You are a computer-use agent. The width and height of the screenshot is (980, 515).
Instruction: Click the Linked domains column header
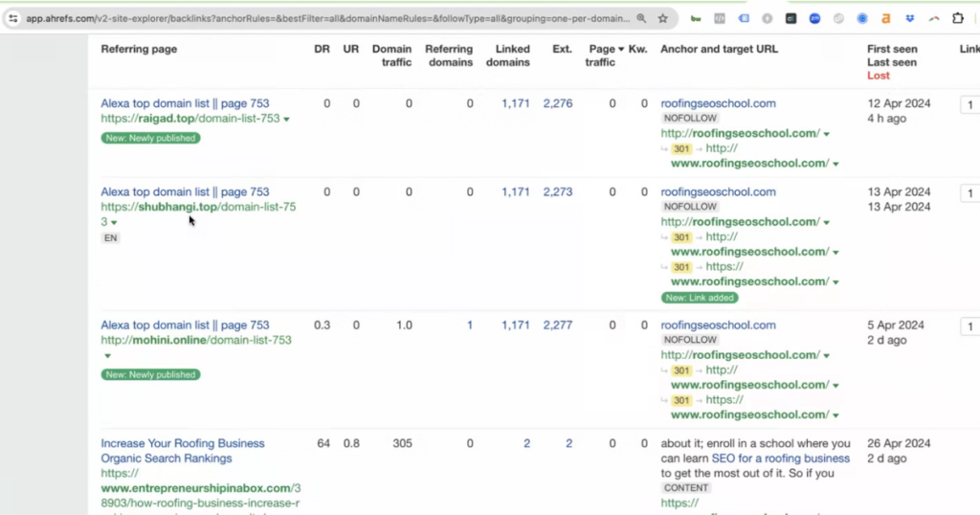click(508, 56)
